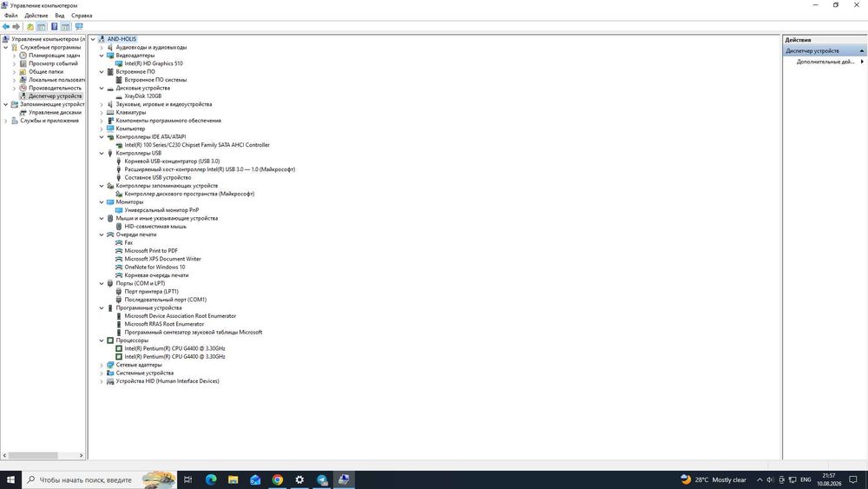Collapse Служебные программы in the left tree
Viewport: 868px width, 489px height.
[5, 48]
